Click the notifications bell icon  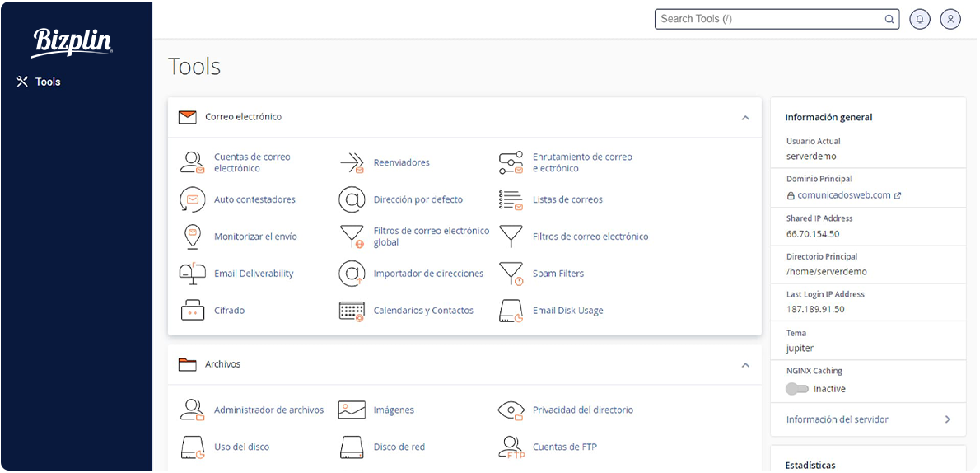pos(919,20)
